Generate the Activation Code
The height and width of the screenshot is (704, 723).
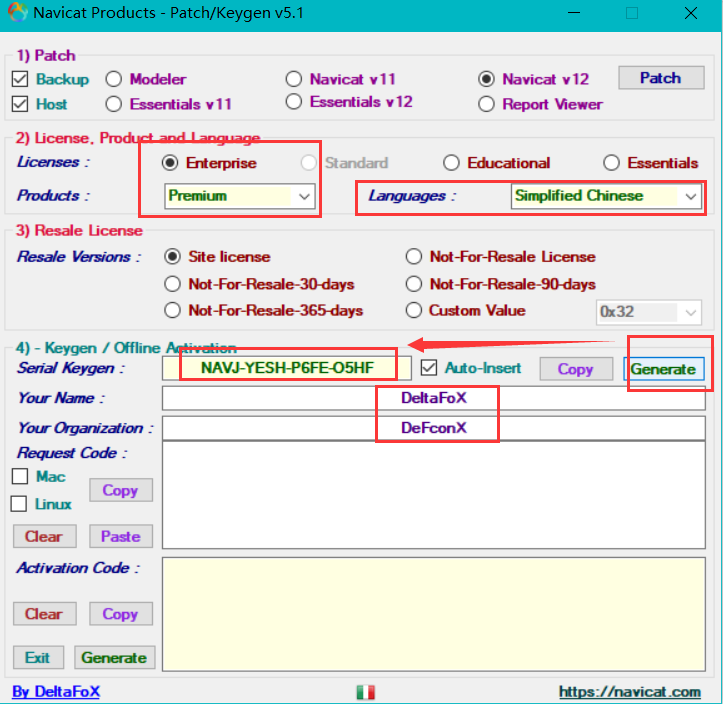(x=114, y=657)
